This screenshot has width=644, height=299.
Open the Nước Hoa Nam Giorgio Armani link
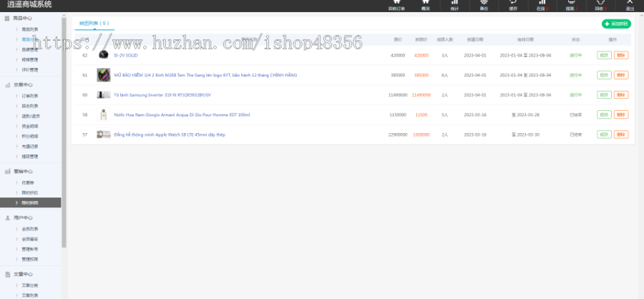click(x=182, y=114)
